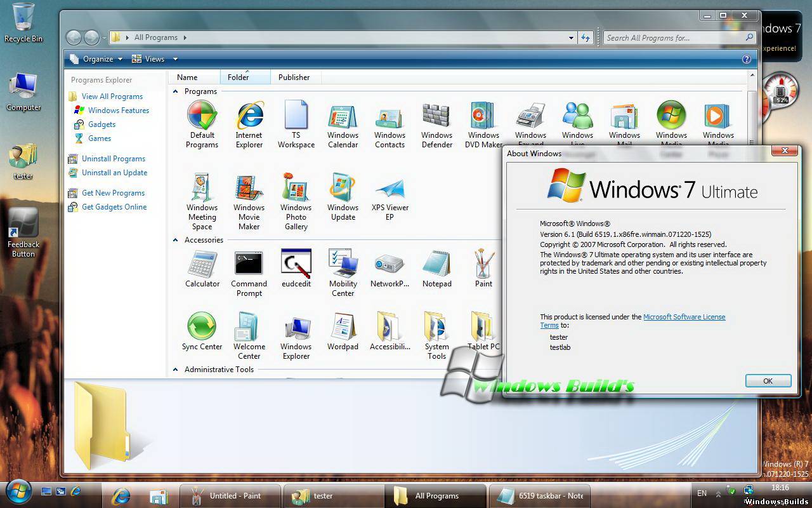This screenshot has width=812, height=508.
Task: Sort by Publisher column header
Action: [x=296, y=77]
